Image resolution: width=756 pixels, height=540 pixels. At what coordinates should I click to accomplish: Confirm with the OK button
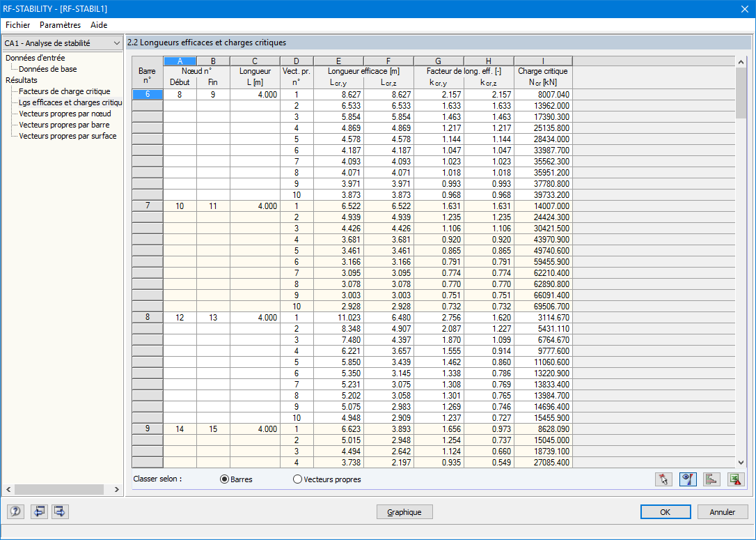666,512
